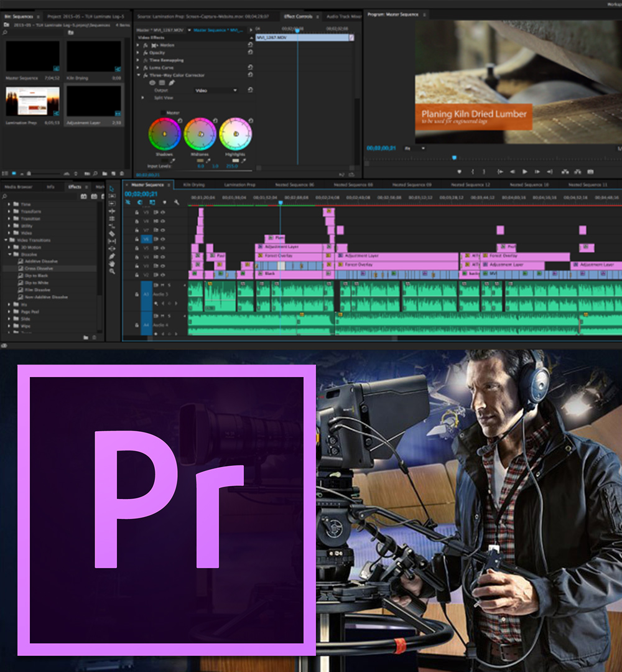Step forward one frame in Program monitor

click(x=537, y=172)
